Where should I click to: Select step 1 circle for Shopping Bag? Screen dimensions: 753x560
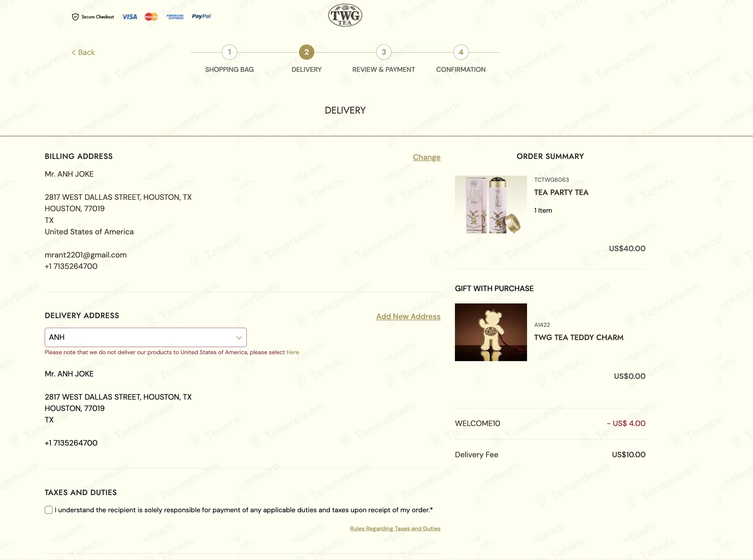pyautogui.click(x=230, y=52)
